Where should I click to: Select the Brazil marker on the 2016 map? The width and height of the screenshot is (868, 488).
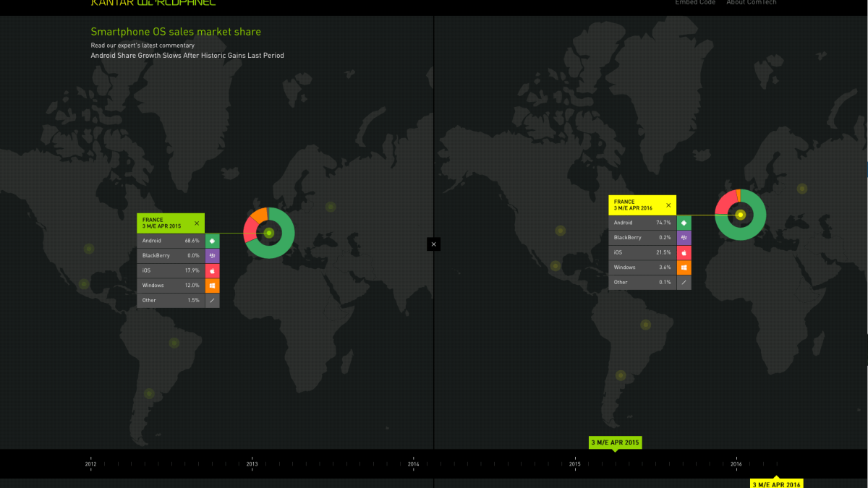[x=645, y=325]
